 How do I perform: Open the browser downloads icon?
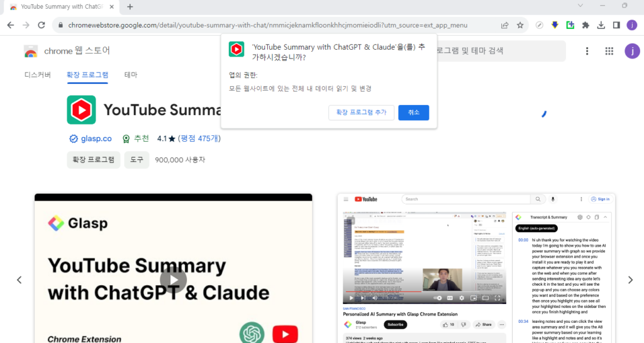[x=601, y=25]
